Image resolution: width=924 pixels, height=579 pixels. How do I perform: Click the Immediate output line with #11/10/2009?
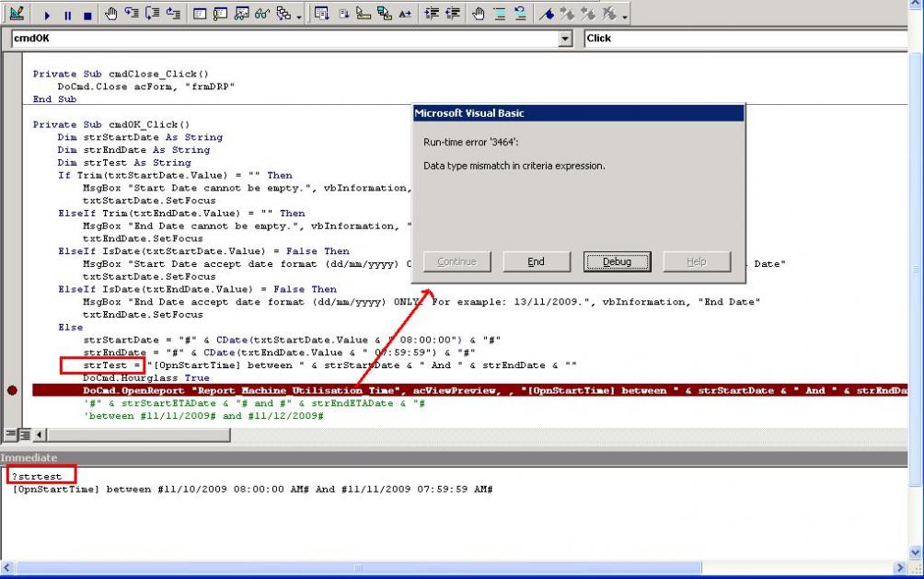[252, 489]
